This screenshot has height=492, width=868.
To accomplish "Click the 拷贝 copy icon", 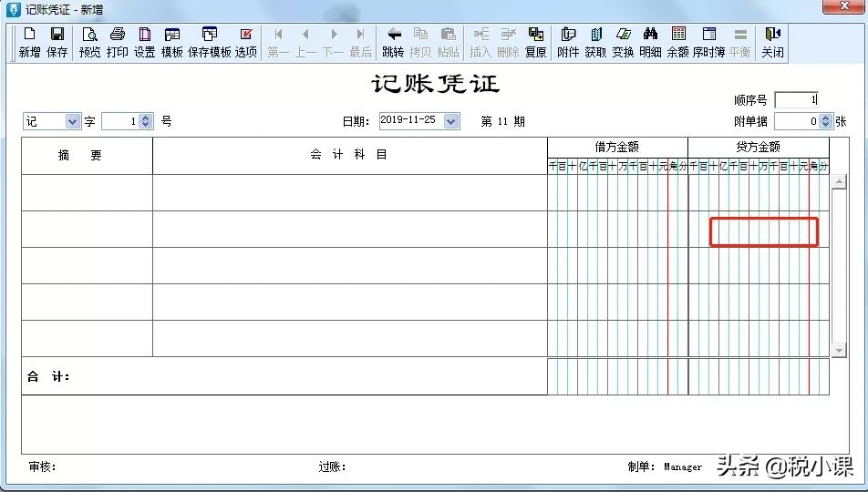I will 420,42.
